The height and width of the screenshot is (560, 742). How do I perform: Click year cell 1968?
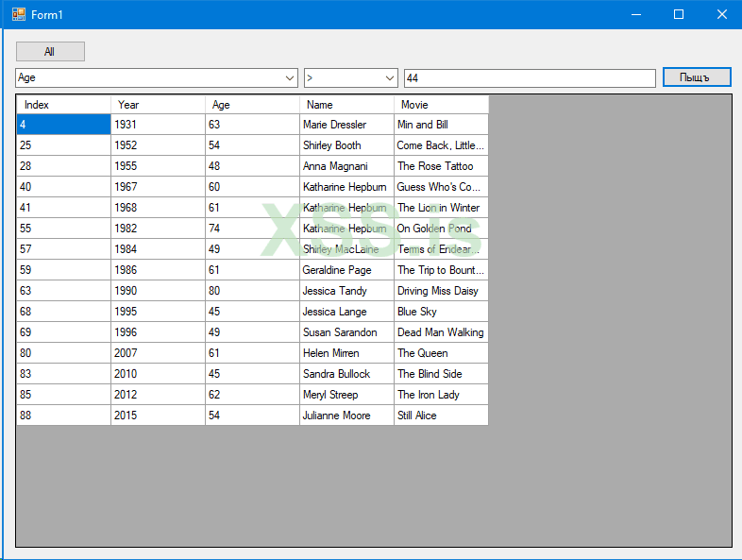pyautogui.click(x=158, y=208)
